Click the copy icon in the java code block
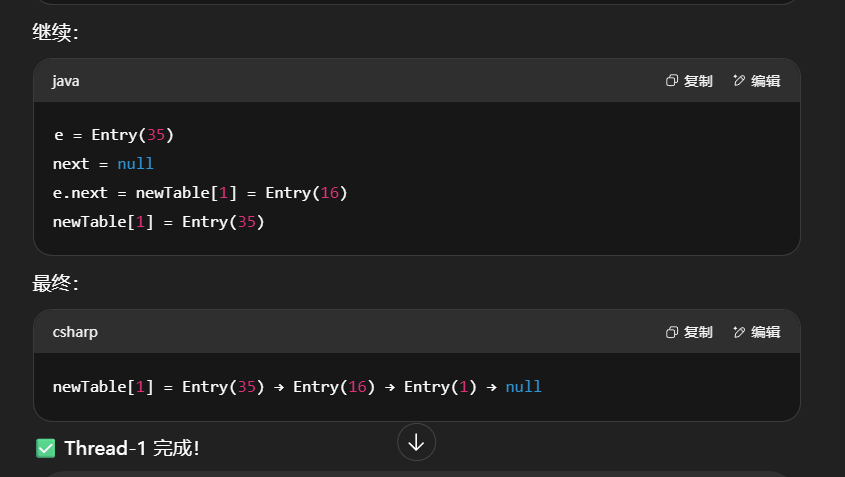Screen dimensions: 845x477 [x=672, y=81]
